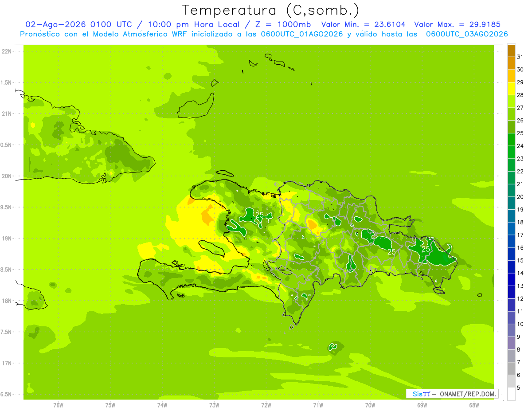
Task: Click the "17N" latitude axis label
Action: point(6,363)
